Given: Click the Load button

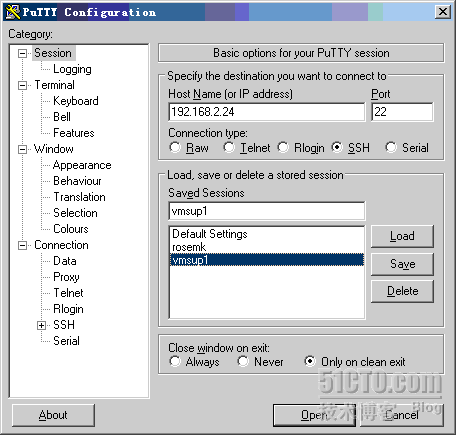Looking at the screenshot, I should click(402, 236).
